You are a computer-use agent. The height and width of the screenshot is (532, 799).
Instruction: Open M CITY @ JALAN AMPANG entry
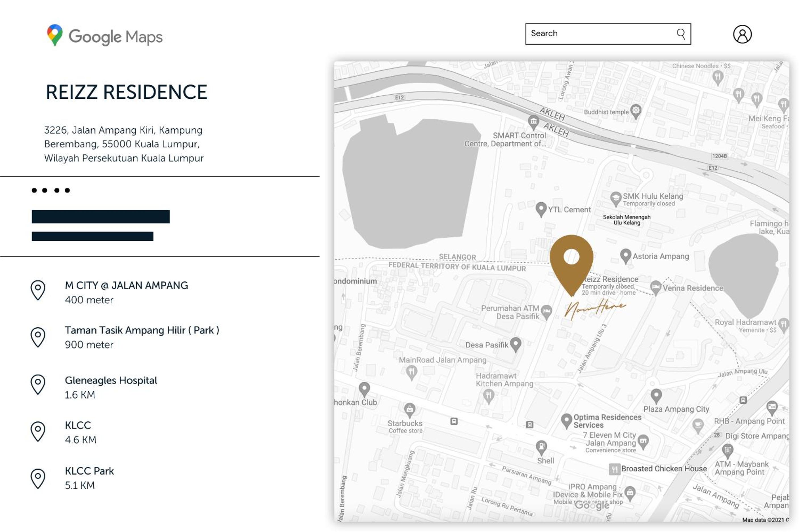(x=126, y=293)
